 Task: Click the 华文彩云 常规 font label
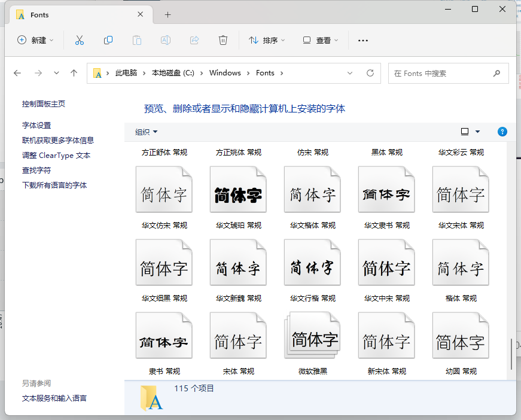tap(461, 153)
